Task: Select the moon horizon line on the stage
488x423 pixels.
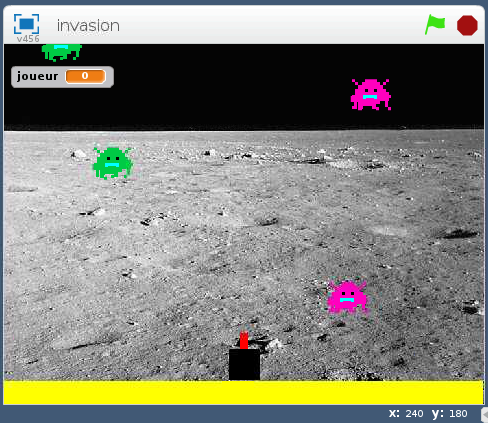Action: coord(244,130)
